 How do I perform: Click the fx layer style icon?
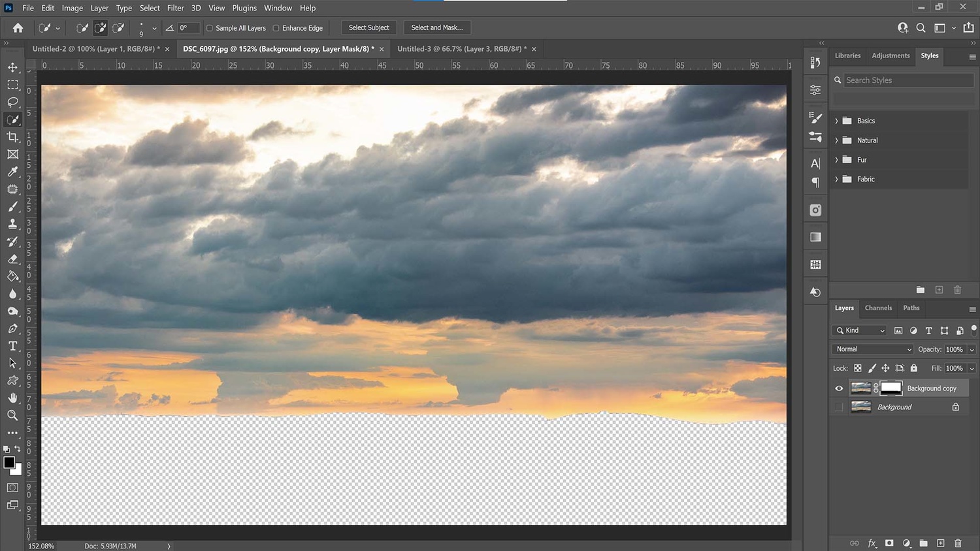(872, 543)
